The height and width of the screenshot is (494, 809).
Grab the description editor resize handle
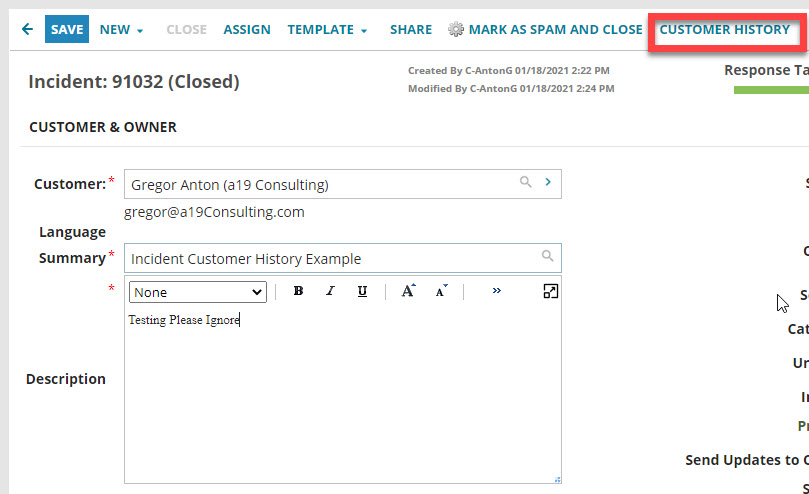tap(557, 480)
